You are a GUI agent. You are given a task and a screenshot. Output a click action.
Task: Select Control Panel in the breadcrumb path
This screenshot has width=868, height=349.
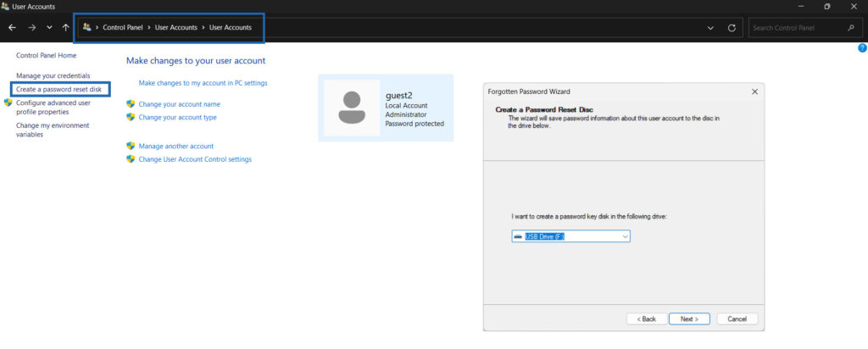[124, 28]
